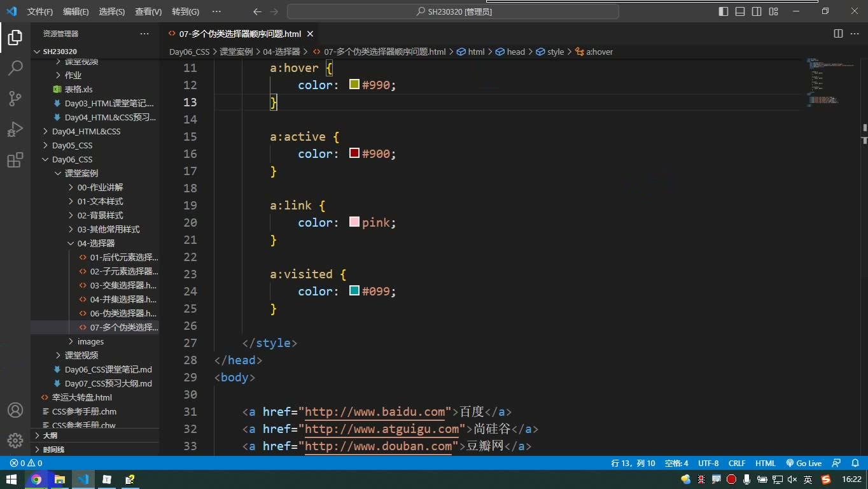The height and width of the screenshot is (489, 868).
Task: Open the 文件(F) menu
Action: pyautogui.click(x=40, y=11)
